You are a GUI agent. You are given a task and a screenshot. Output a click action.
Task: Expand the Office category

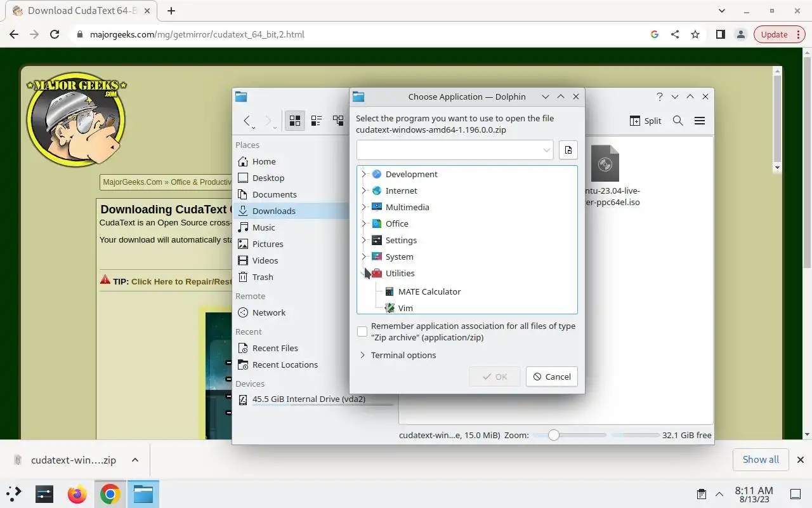363,224
